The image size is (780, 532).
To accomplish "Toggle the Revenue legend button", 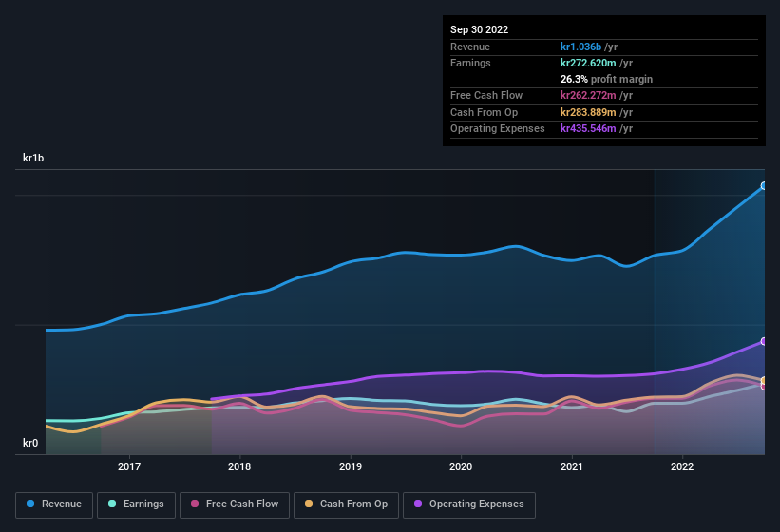I will (54, 504).
